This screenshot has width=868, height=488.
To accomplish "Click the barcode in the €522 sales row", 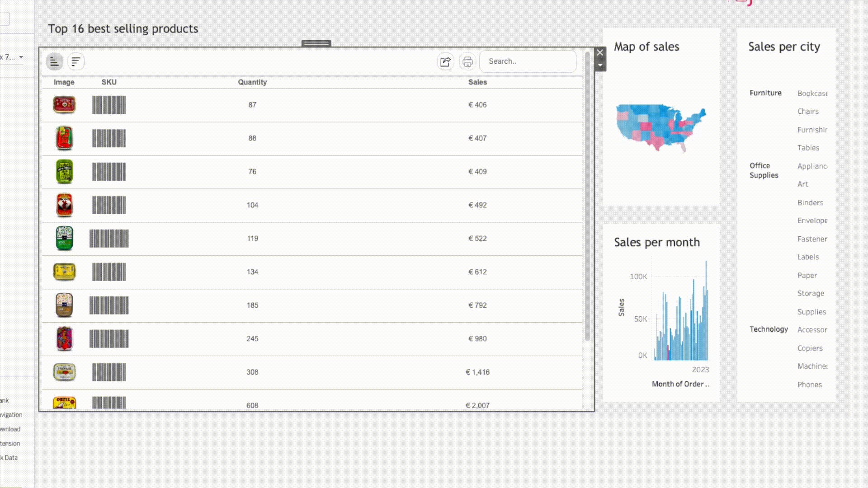I will [109, 239].
